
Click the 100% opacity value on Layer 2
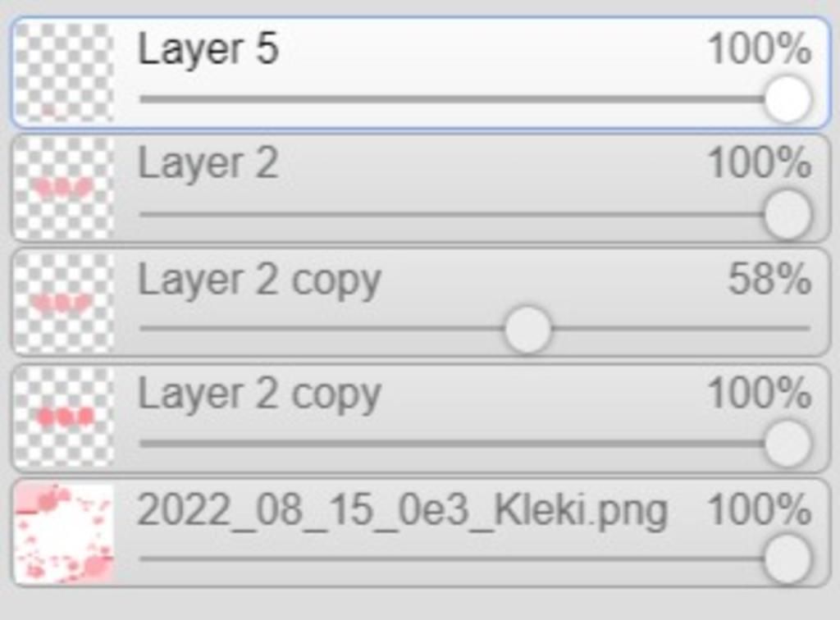click(x=760, y=163)
